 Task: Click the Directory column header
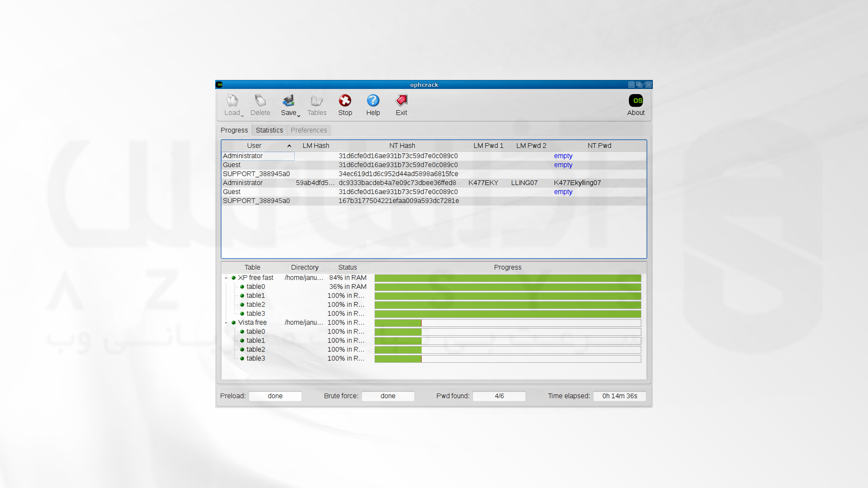coord(305,267)
